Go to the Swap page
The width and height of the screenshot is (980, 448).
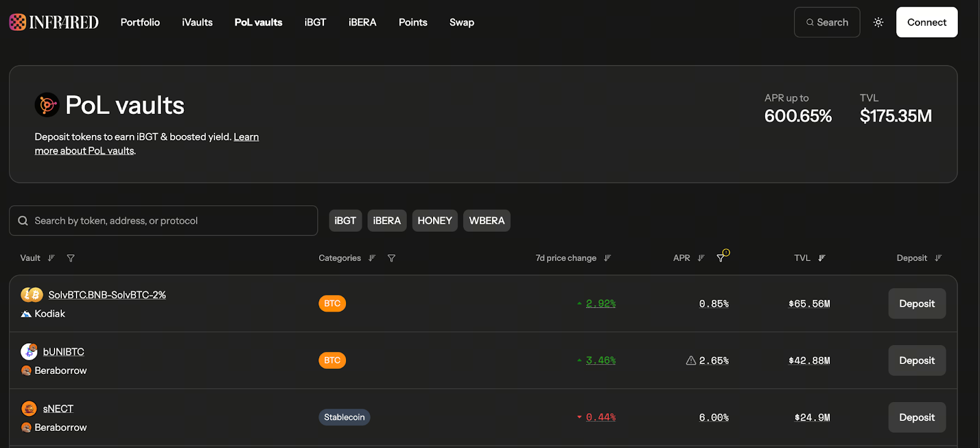tap(462, 22)
